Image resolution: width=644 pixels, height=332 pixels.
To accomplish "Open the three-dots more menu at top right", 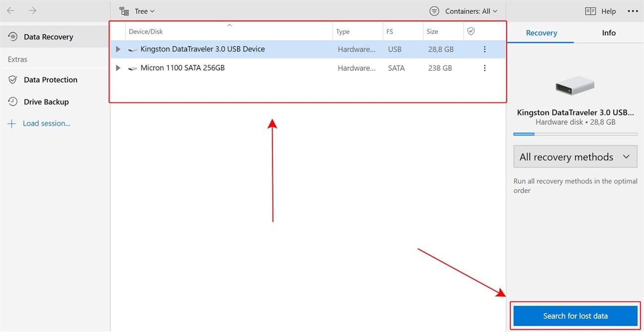I will [x=633, y=11].
